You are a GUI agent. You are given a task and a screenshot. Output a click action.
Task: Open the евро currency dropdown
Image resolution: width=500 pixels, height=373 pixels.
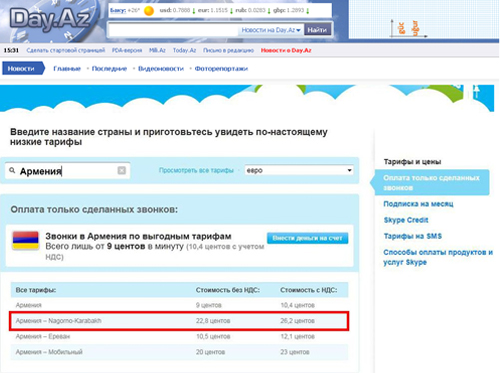point(299,170)
